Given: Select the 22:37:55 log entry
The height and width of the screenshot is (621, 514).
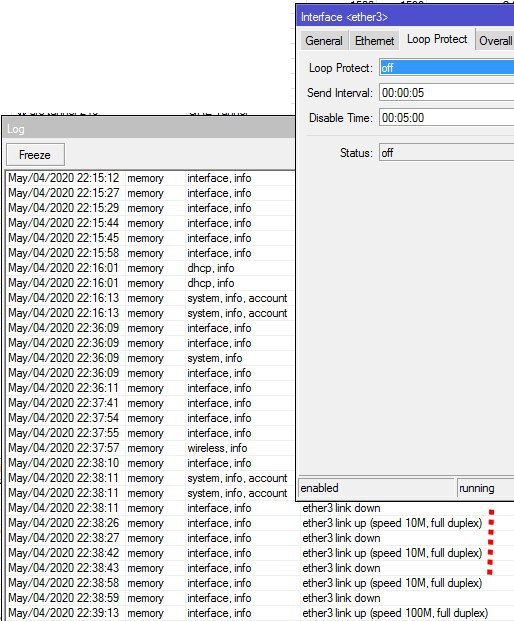Looking at the screenshot, I should tap(150, 433).
